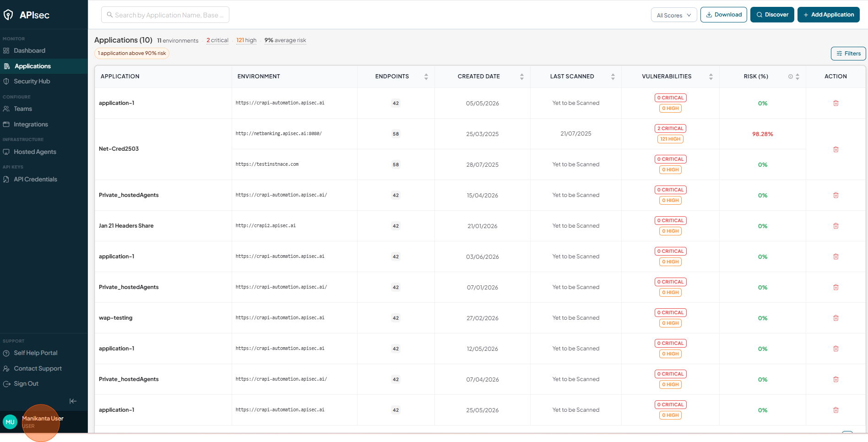Click trash icon for Net-Cred2503 application
Image resolution: width=868 pixels, height=442 pixels.
point(835,149)
